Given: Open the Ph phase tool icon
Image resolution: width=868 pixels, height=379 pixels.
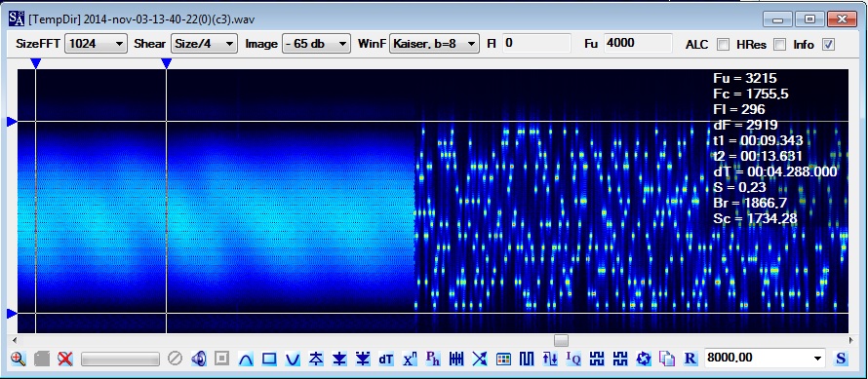Looking at the screenshot, I should 433,359.
